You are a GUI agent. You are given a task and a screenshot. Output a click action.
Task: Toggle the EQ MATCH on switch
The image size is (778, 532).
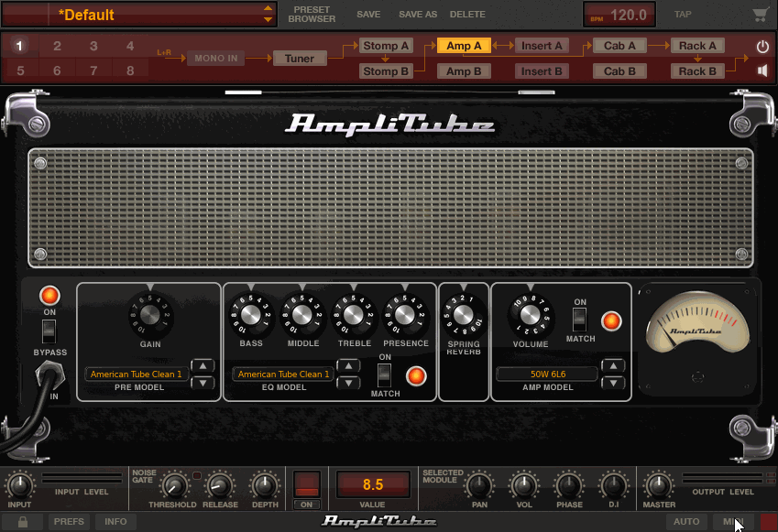click(385, 375)
